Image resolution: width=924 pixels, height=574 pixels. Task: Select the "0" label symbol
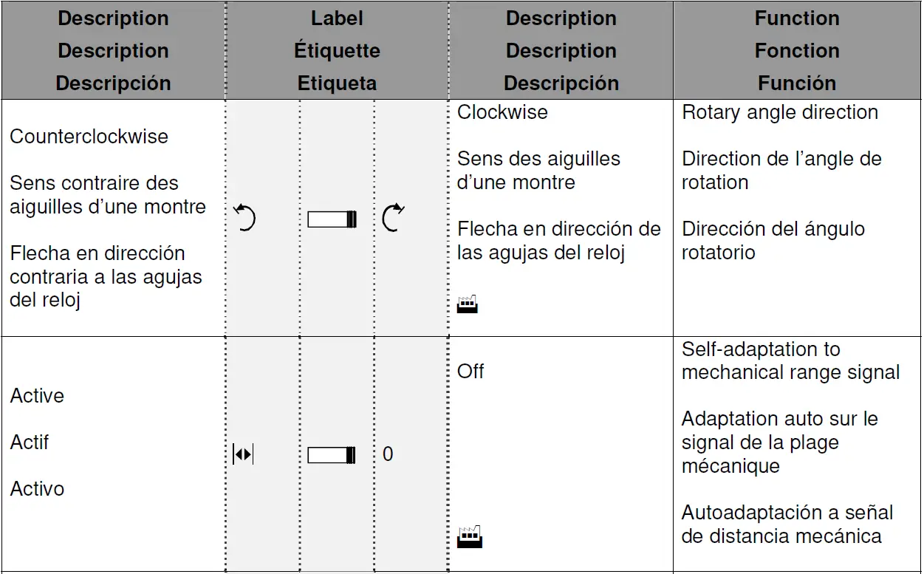pos(388,454)
